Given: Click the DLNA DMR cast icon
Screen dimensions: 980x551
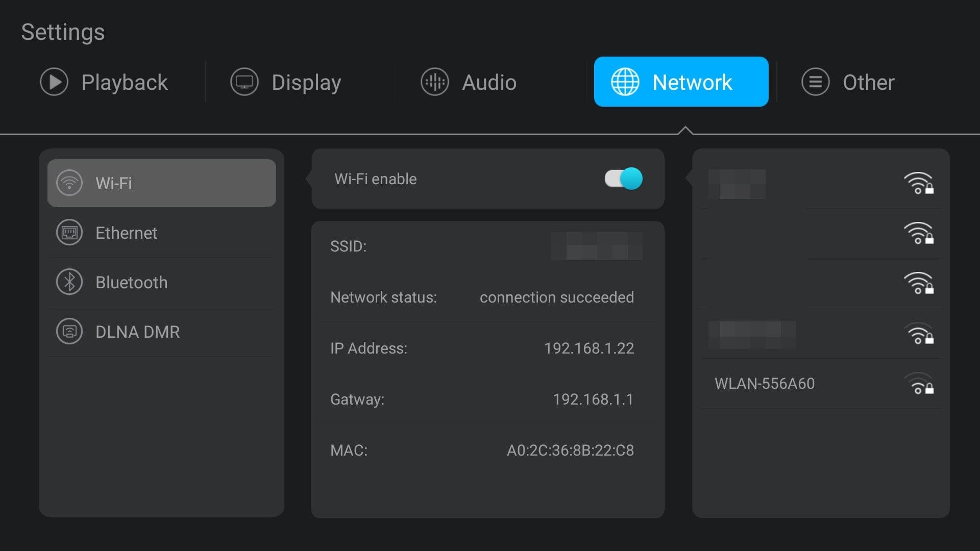Looking at the screenshot, I should tap(69, 332).
